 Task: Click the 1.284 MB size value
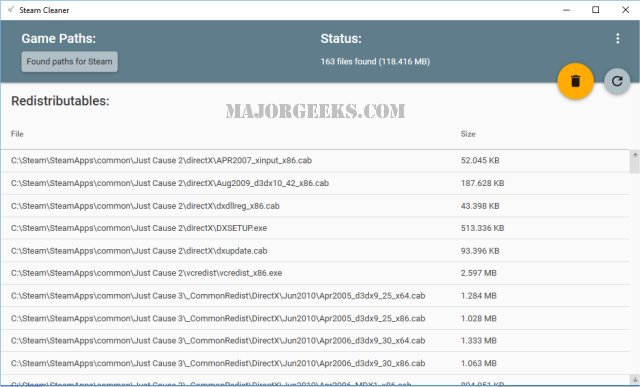[x=479, y=296]
